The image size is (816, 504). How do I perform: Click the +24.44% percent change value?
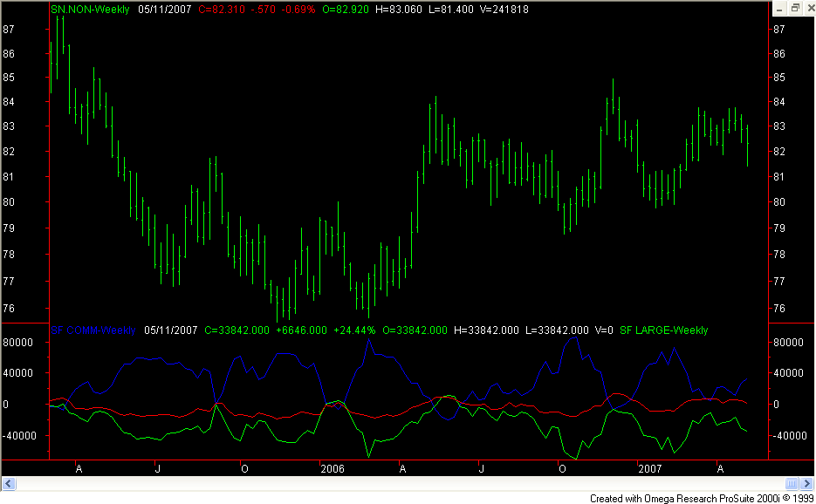pos(354,330)
